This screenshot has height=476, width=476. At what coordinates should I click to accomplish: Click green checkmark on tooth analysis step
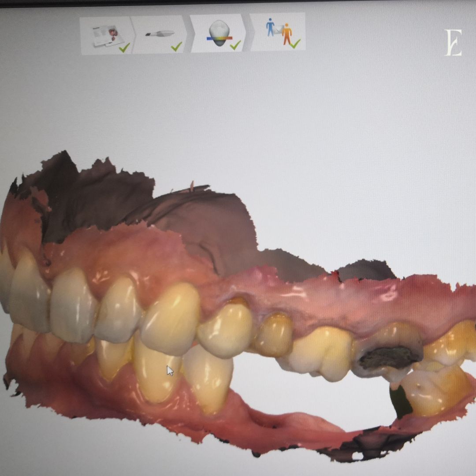pyautogui.click(x=235, y=45)
